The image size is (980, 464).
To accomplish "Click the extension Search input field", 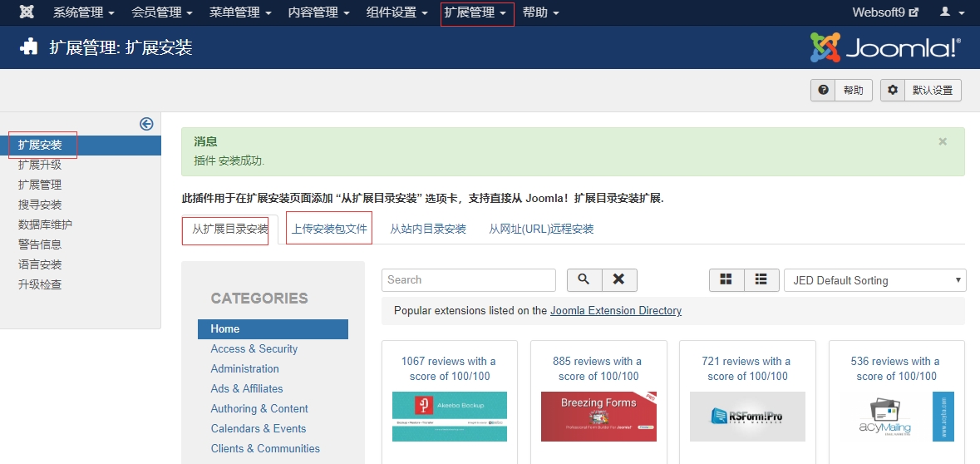I will coord(468,280).
